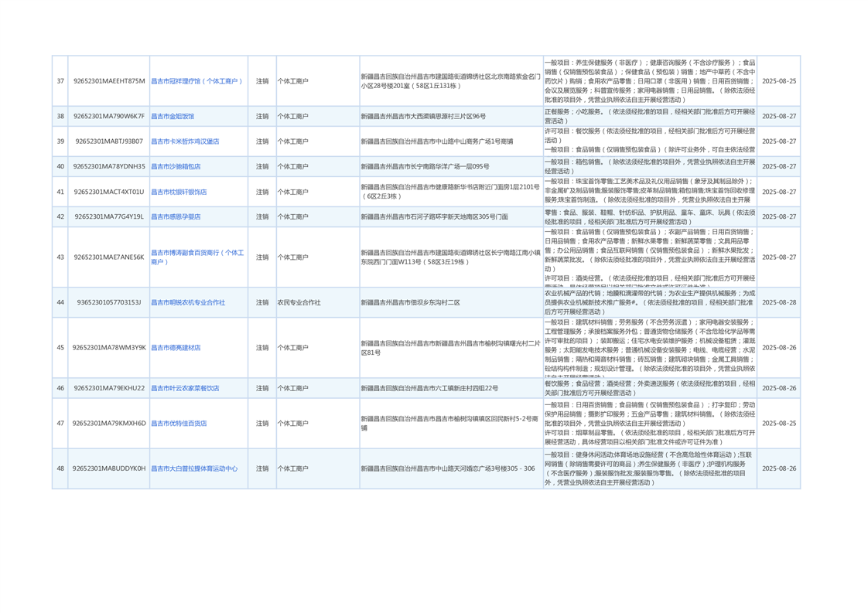Open link 昌吉市叶云农家菜餐饮店
The height and width of the screenshot is (613, 868).
click(185, 388)
